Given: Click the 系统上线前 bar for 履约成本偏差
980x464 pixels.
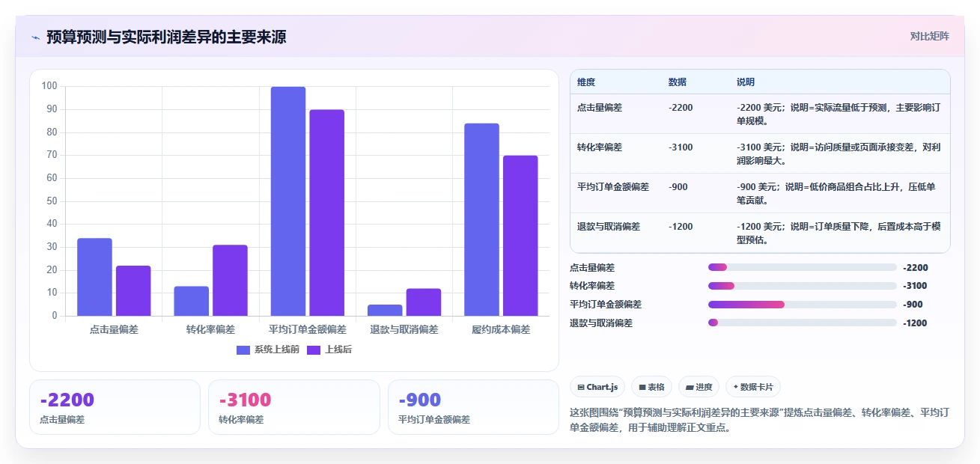Looking at the screenshot, I should (x=481, y=219).
